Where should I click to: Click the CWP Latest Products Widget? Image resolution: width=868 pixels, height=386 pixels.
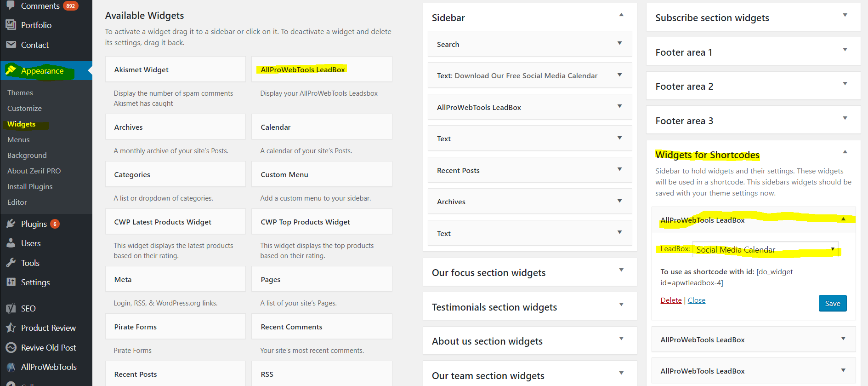[176, 222]
